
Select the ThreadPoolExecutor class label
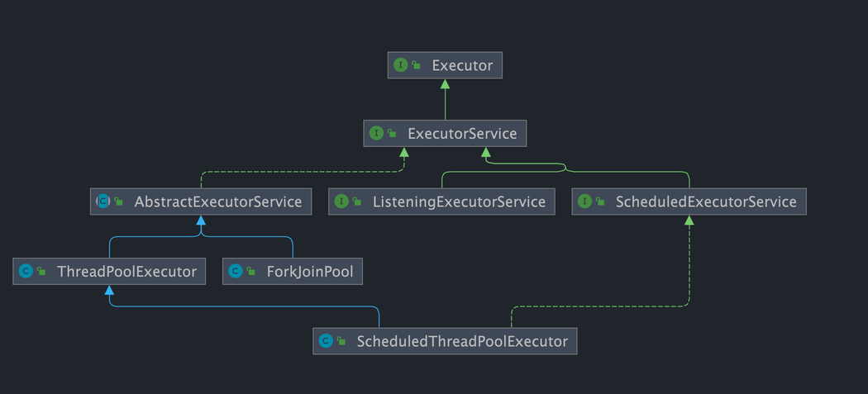click(x=126, y=271)
